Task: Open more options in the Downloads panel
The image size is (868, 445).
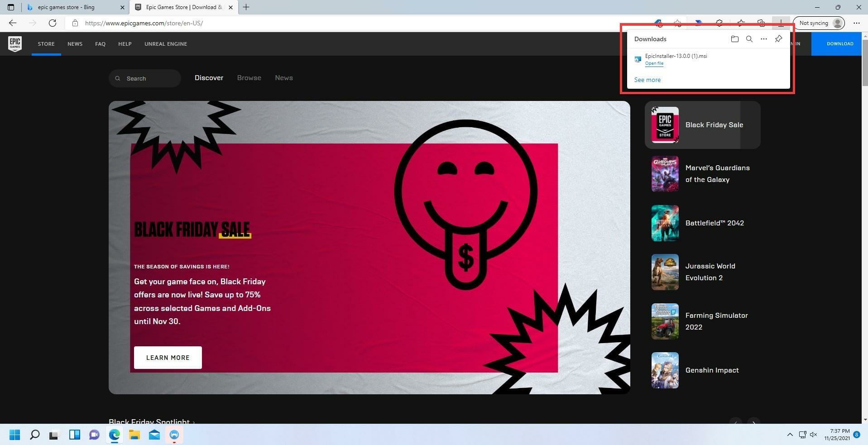Action: point(763,39)
